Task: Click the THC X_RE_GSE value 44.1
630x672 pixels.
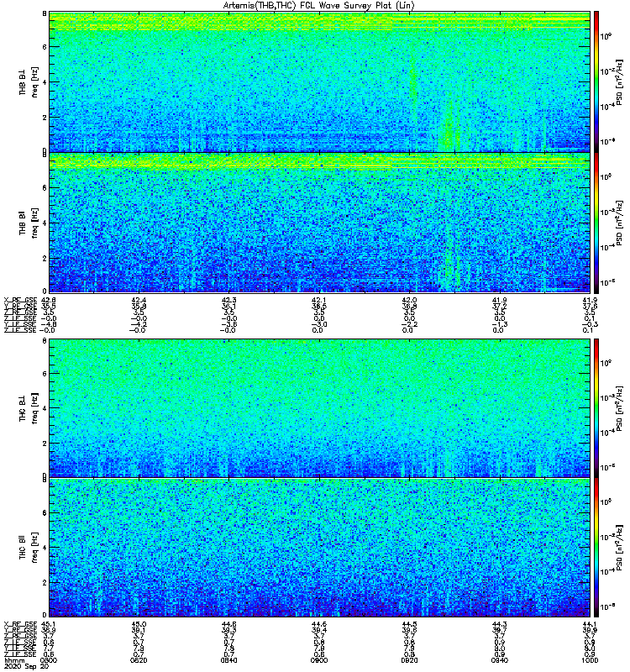Action: point(590,624)
